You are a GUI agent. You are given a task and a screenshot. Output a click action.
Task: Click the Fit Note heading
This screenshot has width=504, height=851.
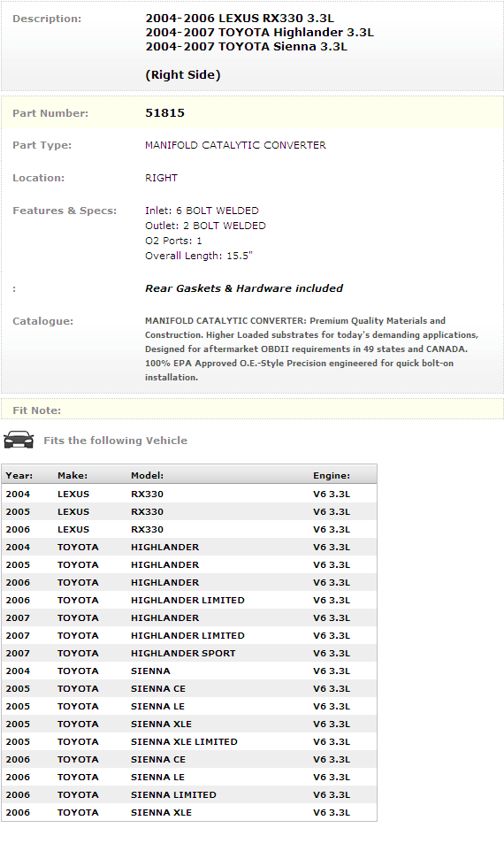(x=36, y=410)
